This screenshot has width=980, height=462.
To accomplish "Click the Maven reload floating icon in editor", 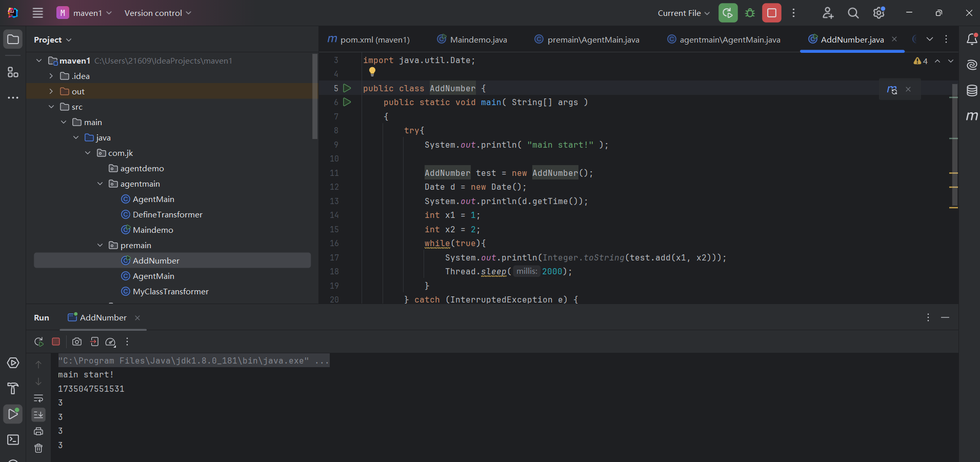I will [x=892, y=89].
